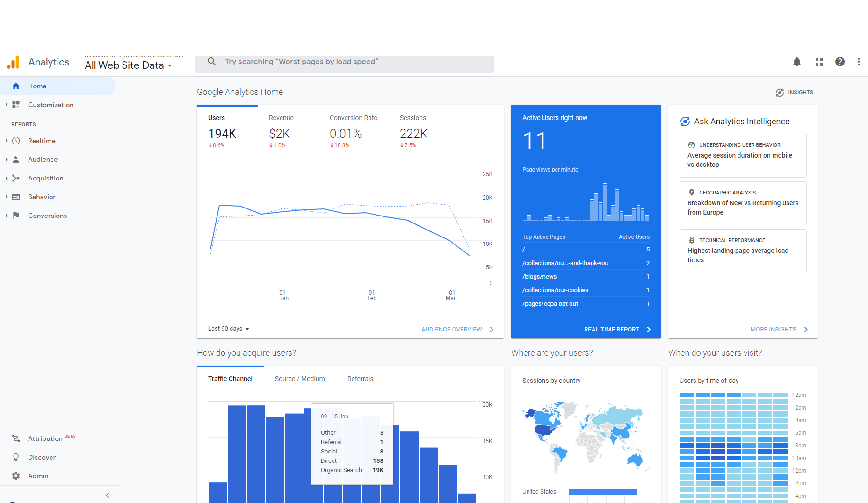Viewport: 868px width, 503px height.
Task: Ask about average session duration on mobile
Action: point(743,156)
